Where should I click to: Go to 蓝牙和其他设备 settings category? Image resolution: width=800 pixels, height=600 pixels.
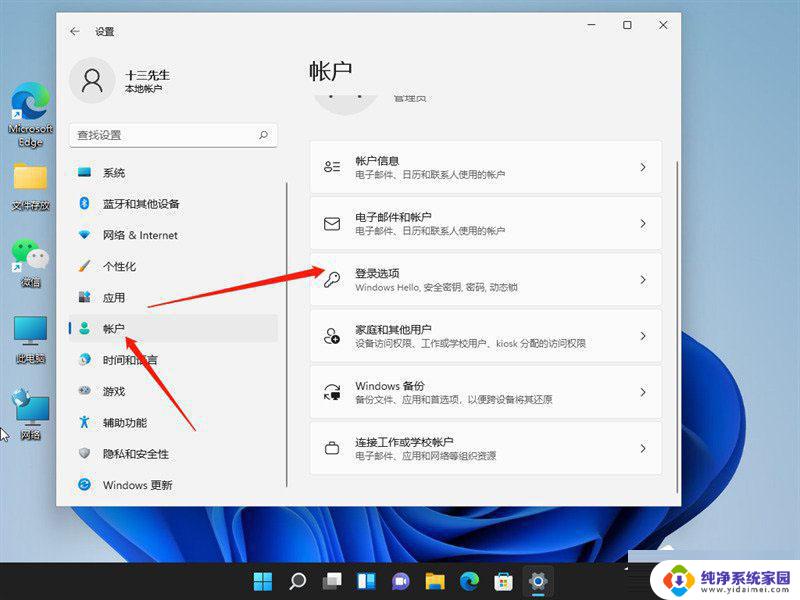(x=173, y=204)
